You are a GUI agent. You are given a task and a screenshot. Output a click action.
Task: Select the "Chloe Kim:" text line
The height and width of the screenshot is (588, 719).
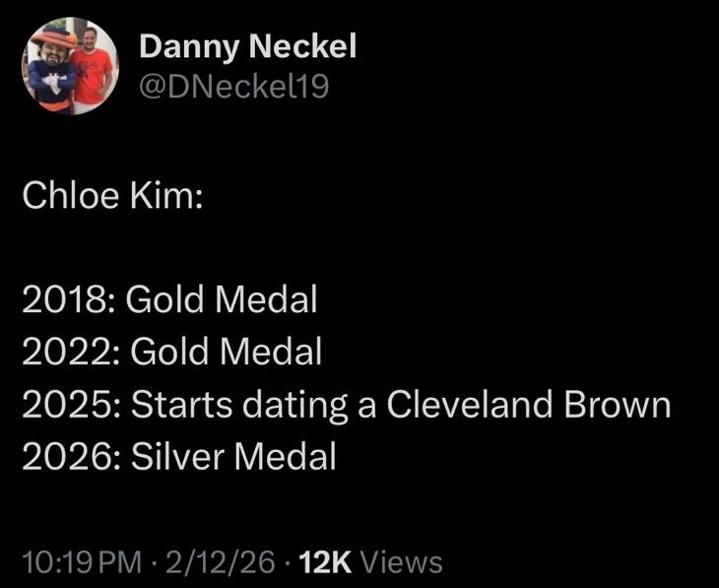point(113,197)
